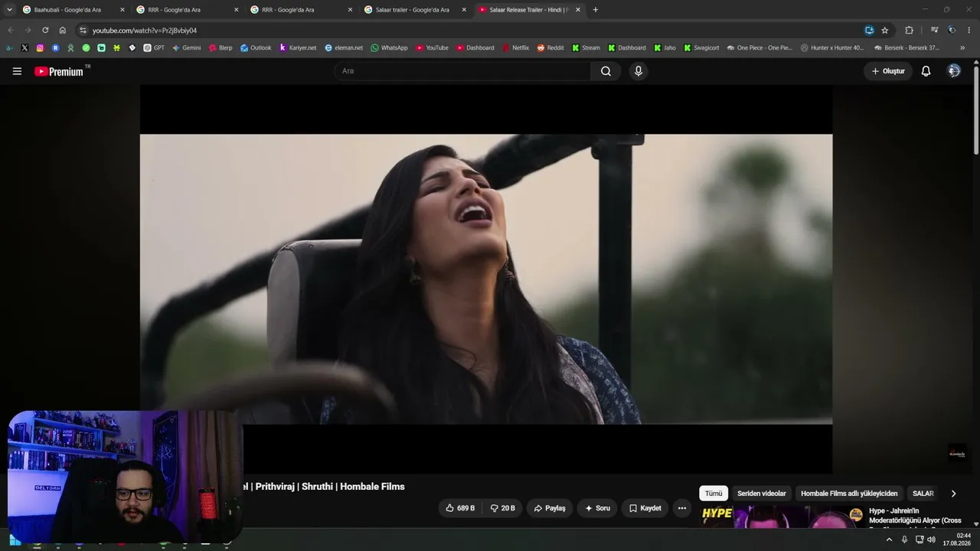The width and height of the screenshot is (980, 551).
Task: Open the Hunter x Hunter bookmark
Action: pyautogui.click(x=832, y=47)
